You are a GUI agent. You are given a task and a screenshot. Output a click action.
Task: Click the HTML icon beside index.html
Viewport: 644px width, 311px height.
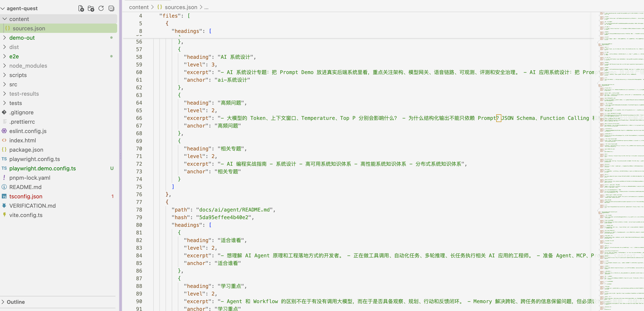click(4, 140)
